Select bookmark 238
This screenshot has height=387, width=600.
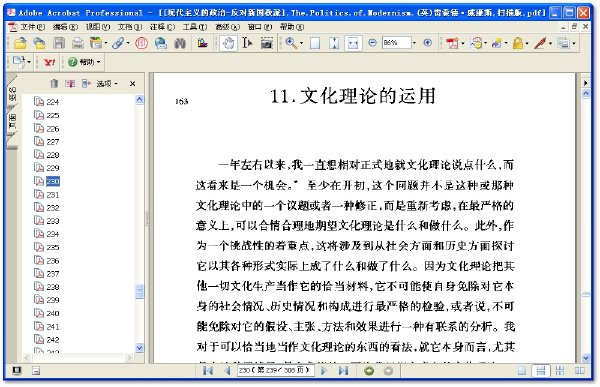(53, 287)
